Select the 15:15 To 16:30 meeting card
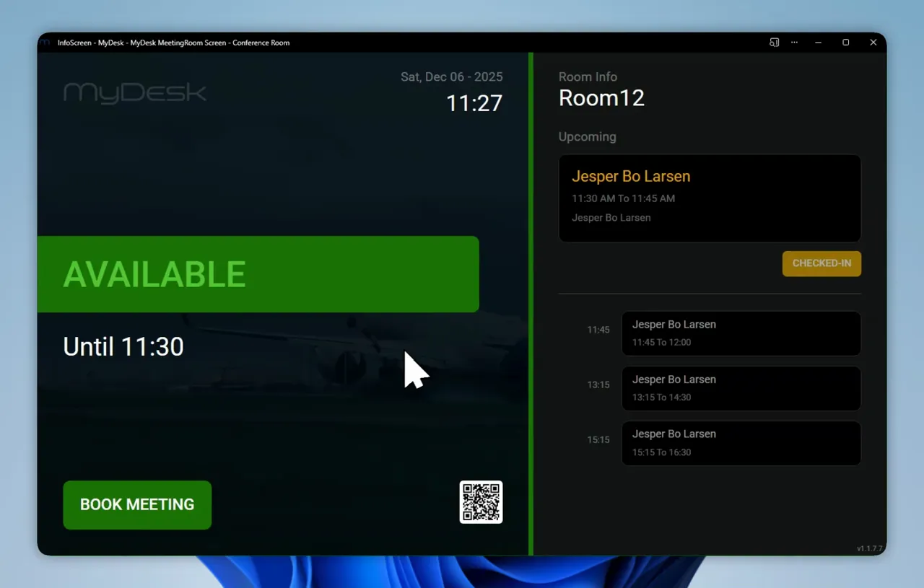The width and height of the screenshot is (924, 588). pyautogui.click(x=741, y=443)
